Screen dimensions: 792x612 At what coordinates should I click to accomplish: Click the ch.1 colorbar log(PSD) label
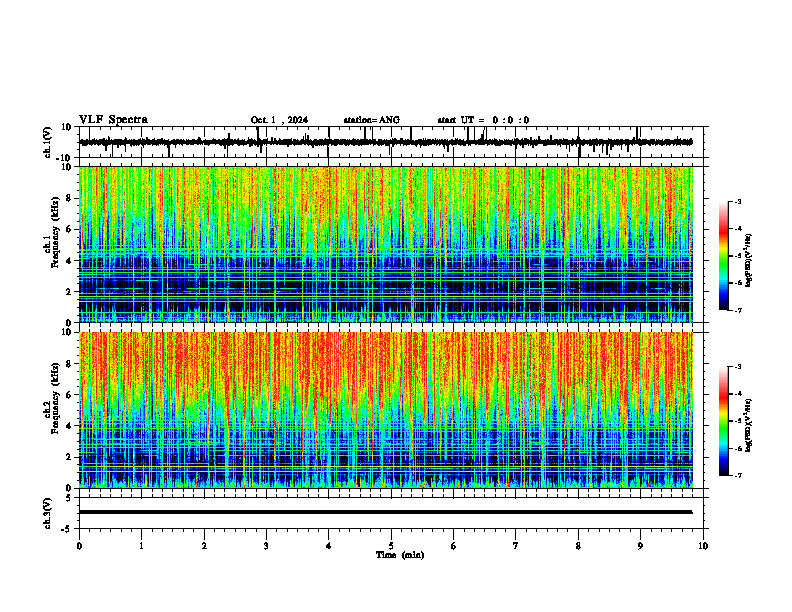pyautogui.click(x=749, y=261)
